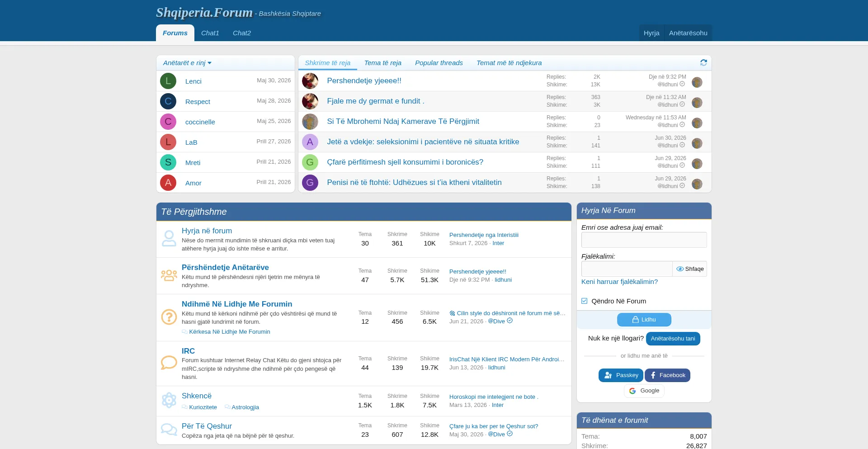Toggle the Qëndro Në Forum checkbox
The image size is (868, 449).
584,301
